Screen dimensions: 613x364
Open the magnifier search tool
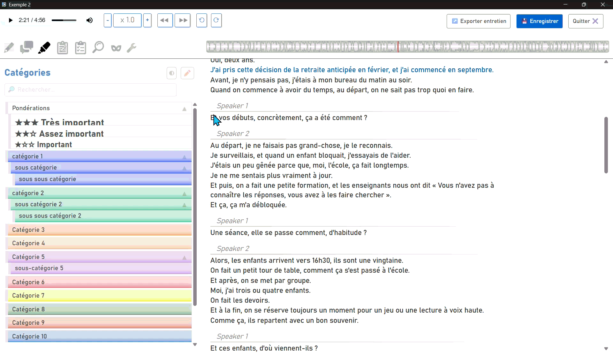pyautogui.click(x=98, y=48)
